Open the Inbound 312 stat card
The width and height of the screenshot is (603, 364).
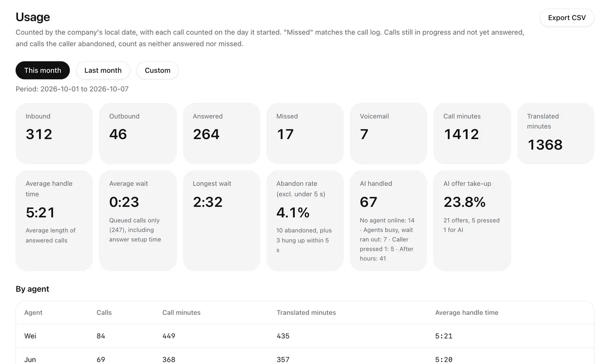(54, 134)
